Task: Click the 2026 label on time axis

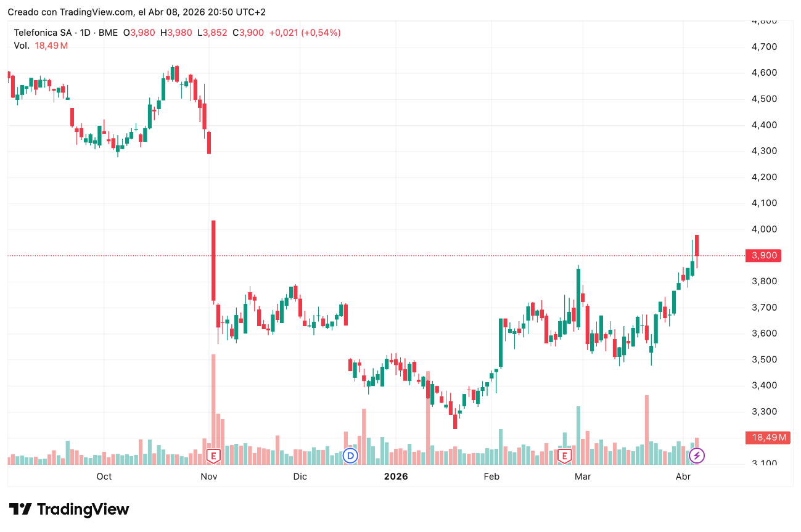Action: [396, 477]
